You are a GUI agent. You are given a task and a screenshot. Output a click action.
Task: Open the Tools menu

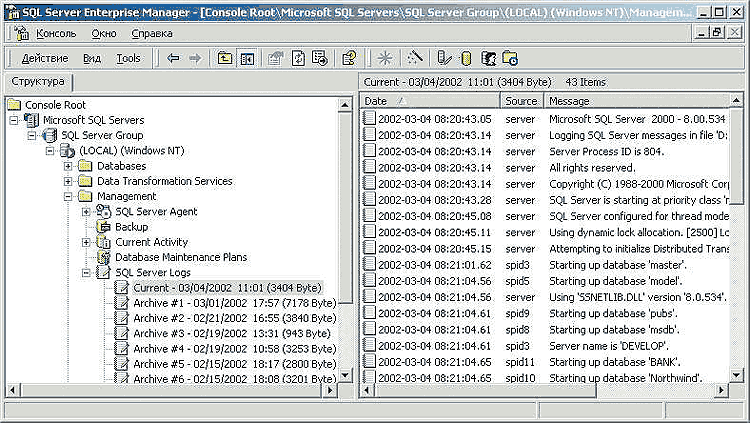click(128, 59)
